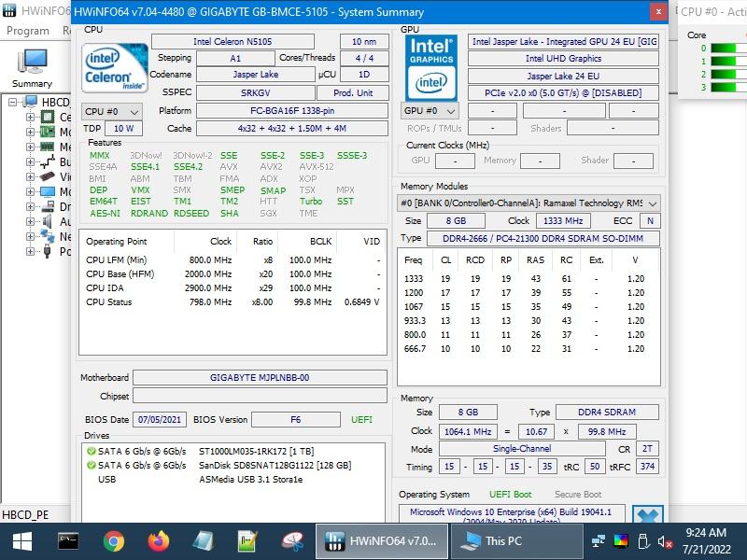This screenshot has height=560, width=747.
Task: Click the SSPEC value SRKGV
Action: pos(255,92)
